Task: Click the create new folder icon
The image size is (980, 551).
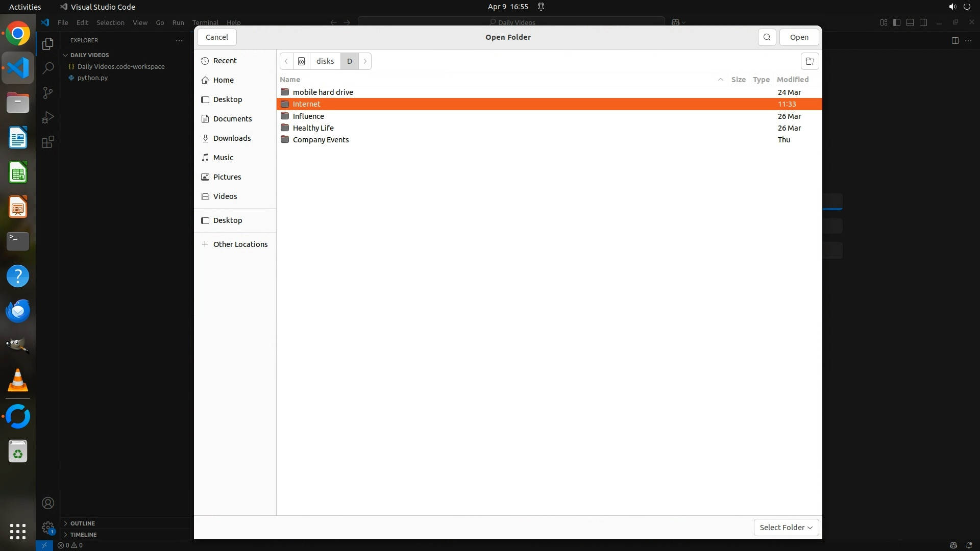Action: pyautogui.click(x=810, y=61)
